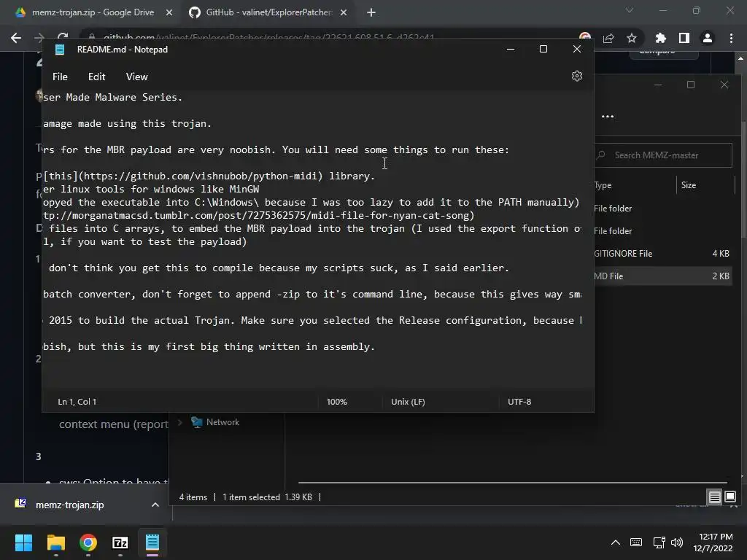Go back in Chrome
The image size is (747, 560).
click(x=16, y=38)
